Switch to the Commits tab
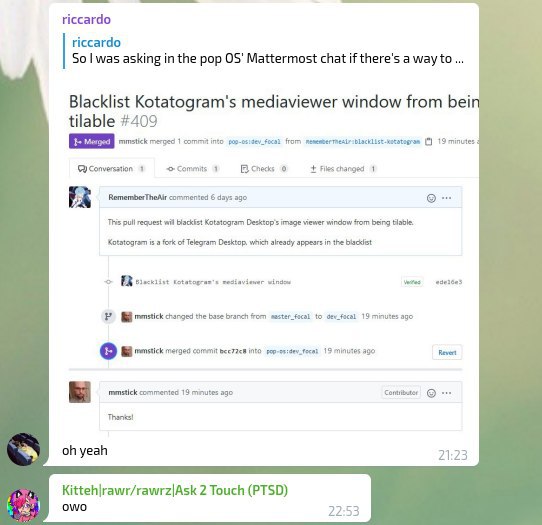 [192, 169]
